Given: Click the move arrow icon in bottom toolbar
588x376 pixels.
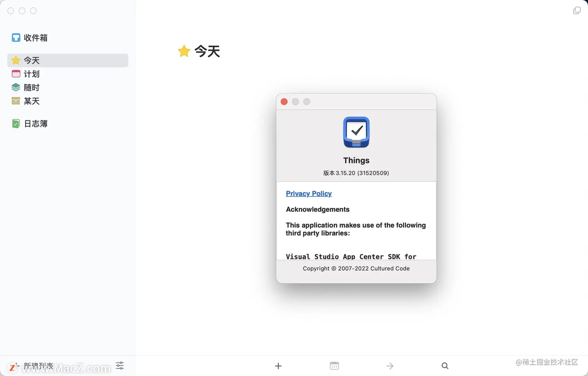Looking at the screenshot, I should (390, 366).
